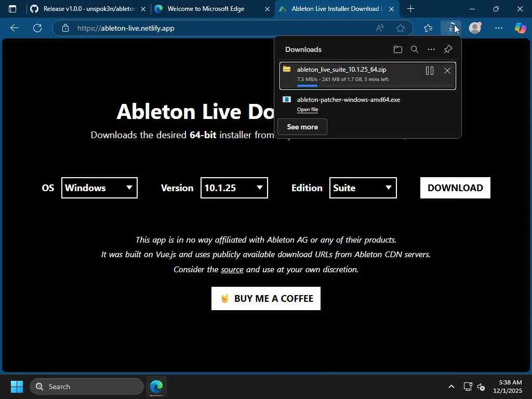532x399 pixels.
Task: Launch the Copilot sidebar icon
Action: (x=520, y=28)
